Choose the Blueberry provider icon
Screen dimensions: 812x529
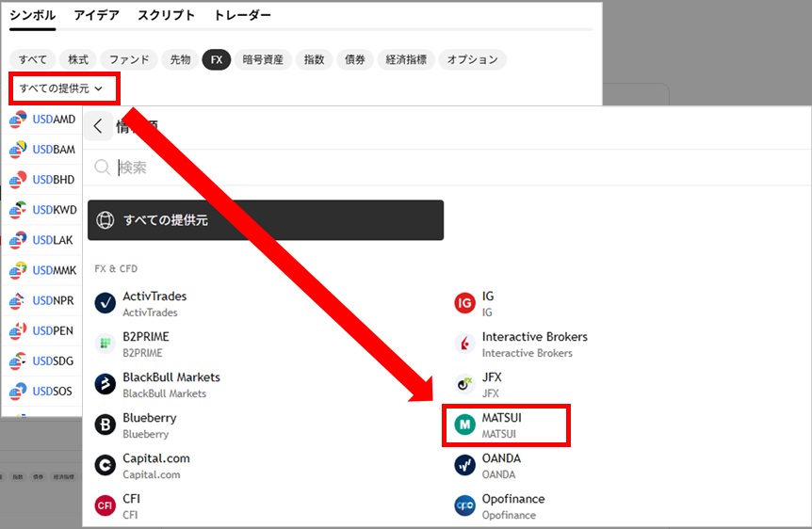[x=106, y=425]
